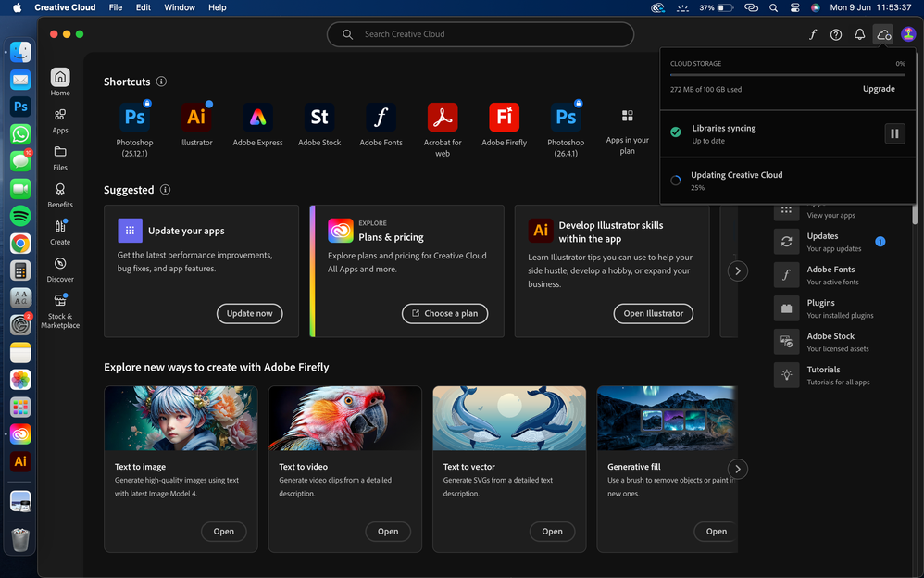Open Text to video
This screenshot has width=924, height=578.
(388, 532)
